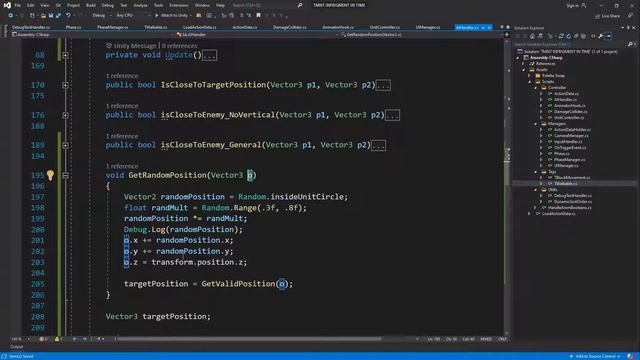Click the Preview Selected Items icon
The width and height of the screenshot is (640, 360).
pos(608,36)
